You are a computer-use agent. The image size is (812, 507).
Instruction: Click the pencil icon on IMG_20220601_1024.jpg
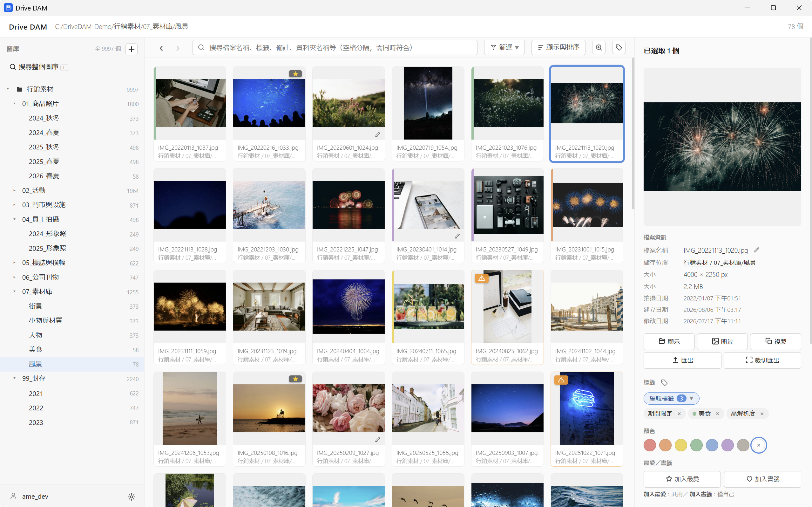[378, 134]
